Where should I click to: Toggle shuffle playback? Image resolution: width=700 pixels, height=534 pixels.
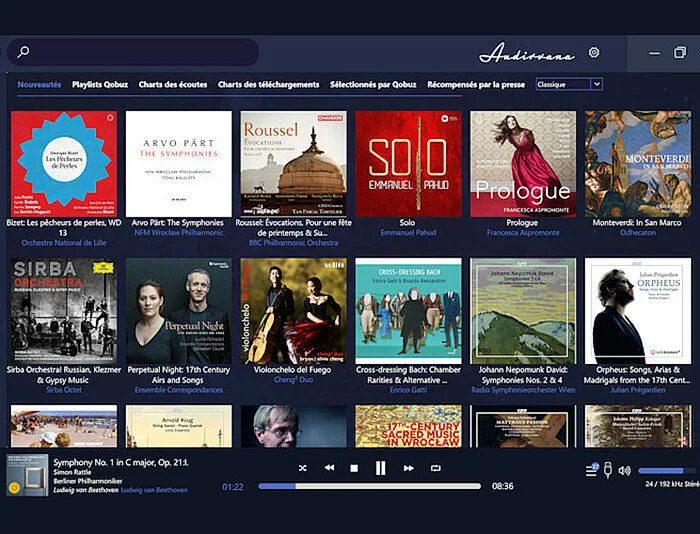(x=303, y=468)
